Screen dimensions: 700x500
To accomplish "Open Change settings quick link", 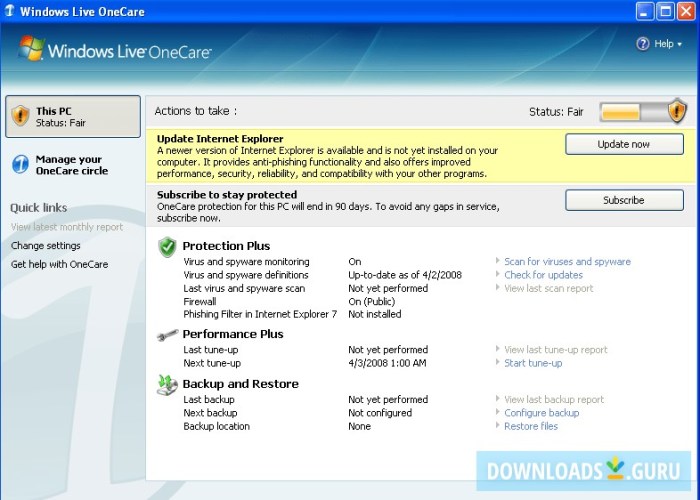I will pyautogui.click(x=46, y=246).
